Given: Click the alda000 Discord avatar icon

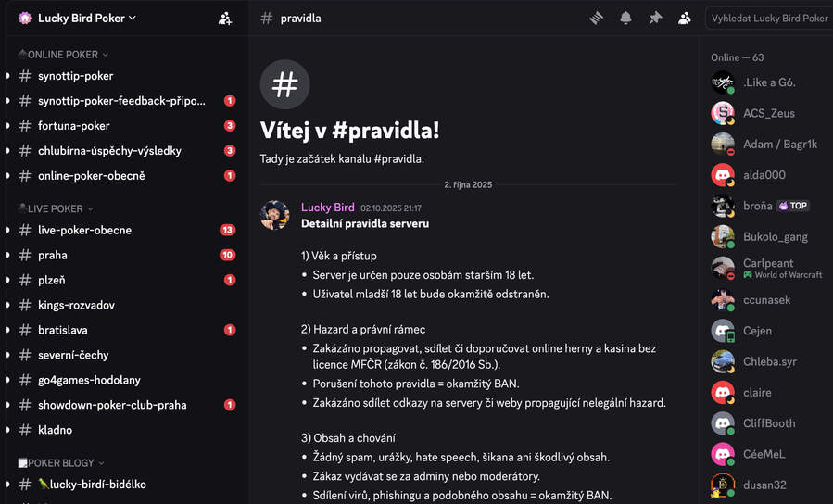Looking at the screenshot, I should 723,175.
